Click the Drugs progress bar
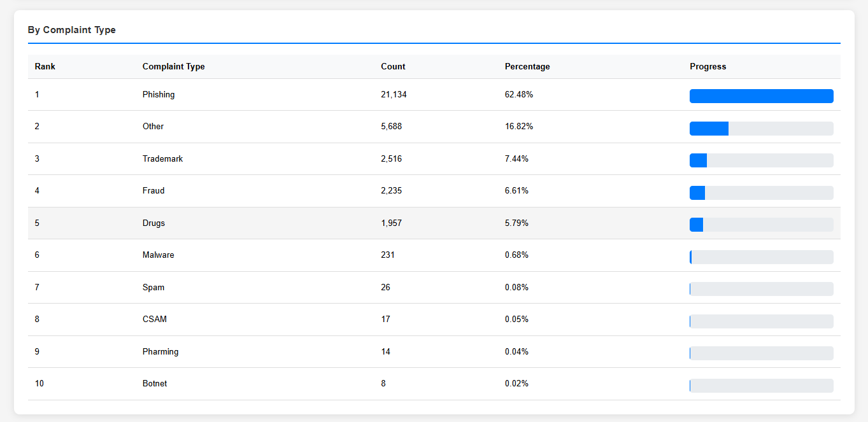Image resolution: width=868 pixels, height=422 pixels. click(x=761, y=225)
